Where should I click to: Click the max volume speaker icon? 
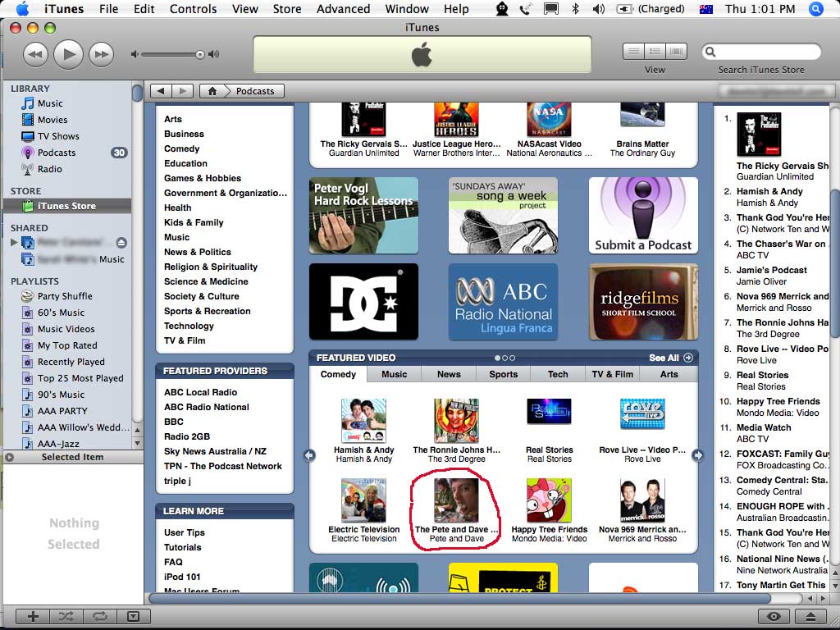pos(214,54)
